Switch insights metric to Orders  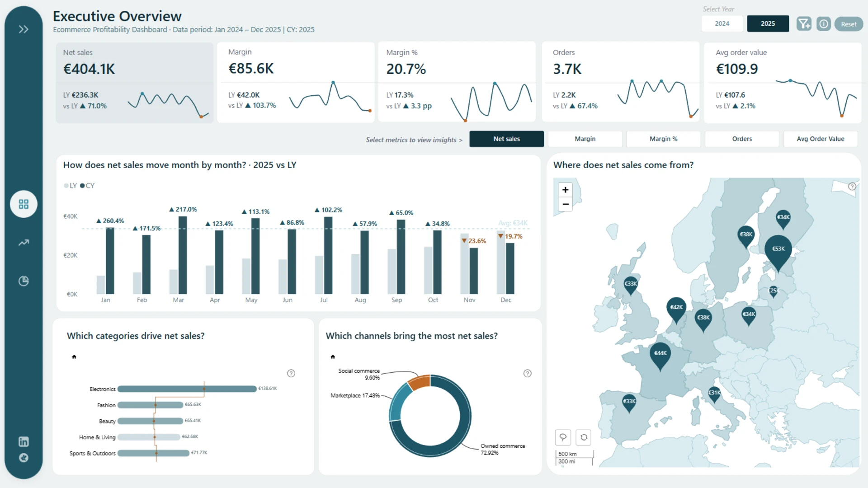(742, 139)
